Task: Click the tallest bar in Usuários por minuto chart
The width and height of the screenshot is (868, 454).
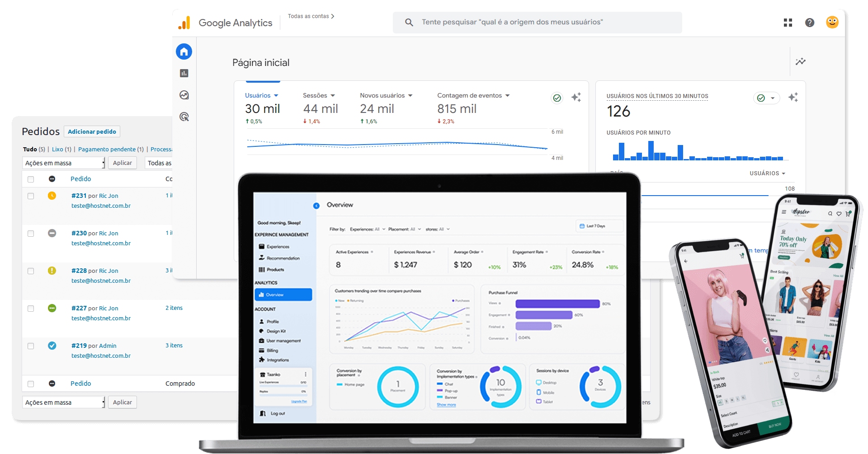Action: [651, 150]
